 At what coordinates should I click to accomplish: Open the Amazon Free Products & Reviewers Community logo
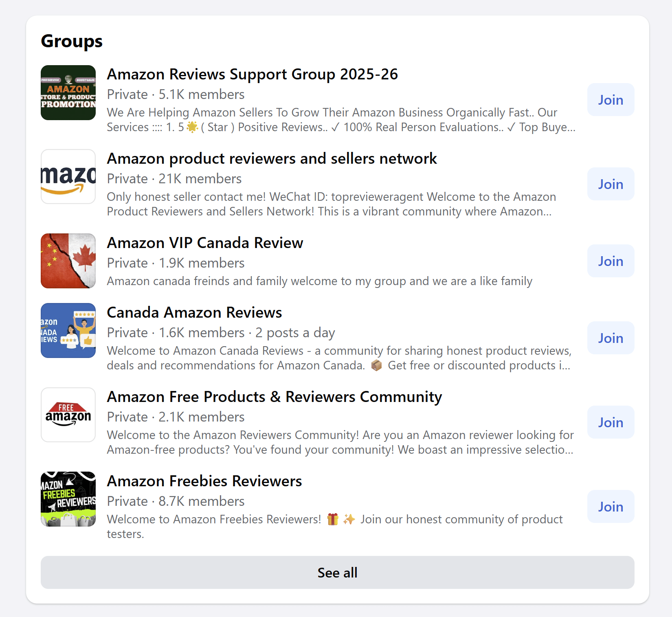click(x=68, y=415)
